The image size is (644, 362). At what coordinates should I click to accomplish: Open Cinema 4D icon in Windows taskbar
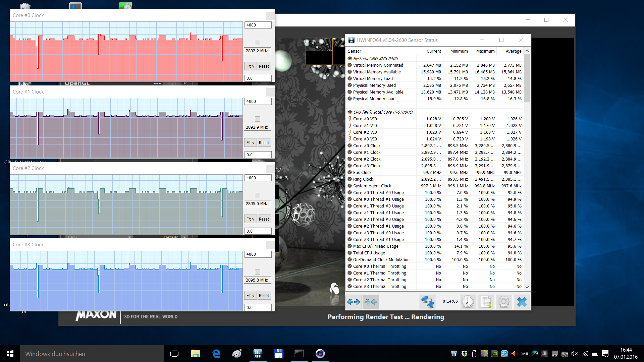(320, 354)
